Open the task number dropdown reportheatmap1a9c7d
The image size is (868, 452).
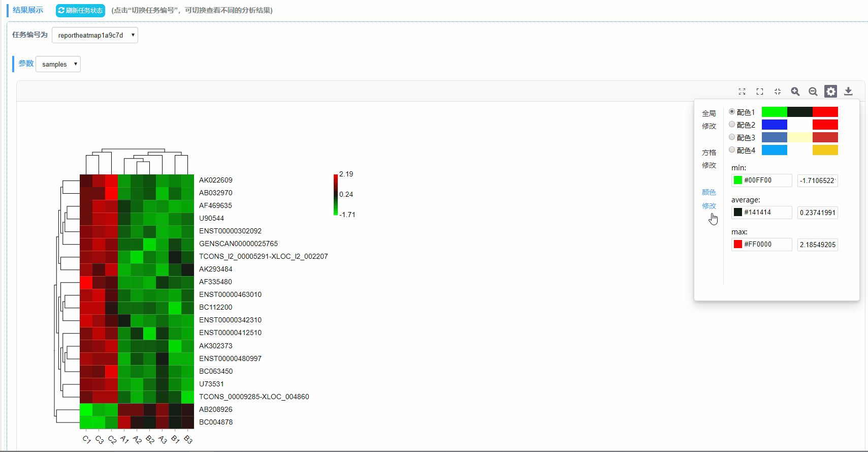point(95,35)
